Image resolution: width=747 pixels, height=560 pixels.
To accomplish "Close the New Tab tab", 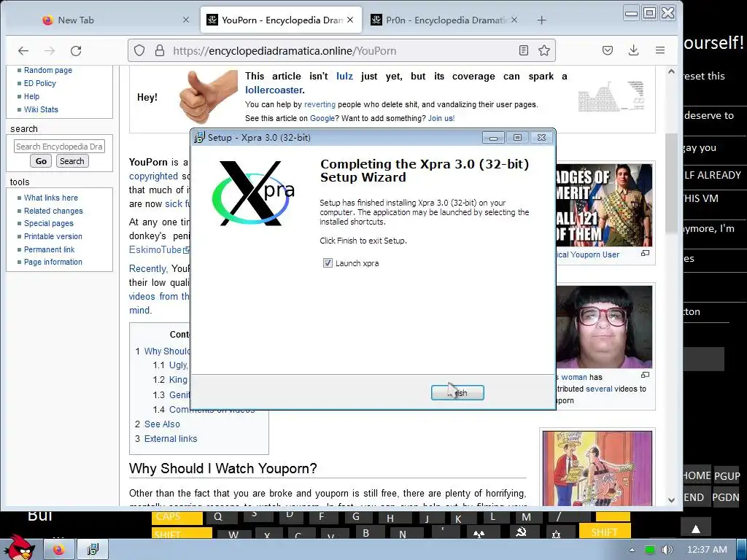I will click(186, 20).
